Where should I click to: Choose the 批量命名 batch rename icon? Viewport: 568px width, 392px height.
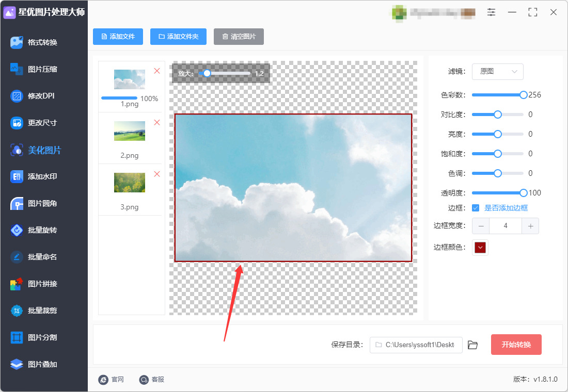17,257
